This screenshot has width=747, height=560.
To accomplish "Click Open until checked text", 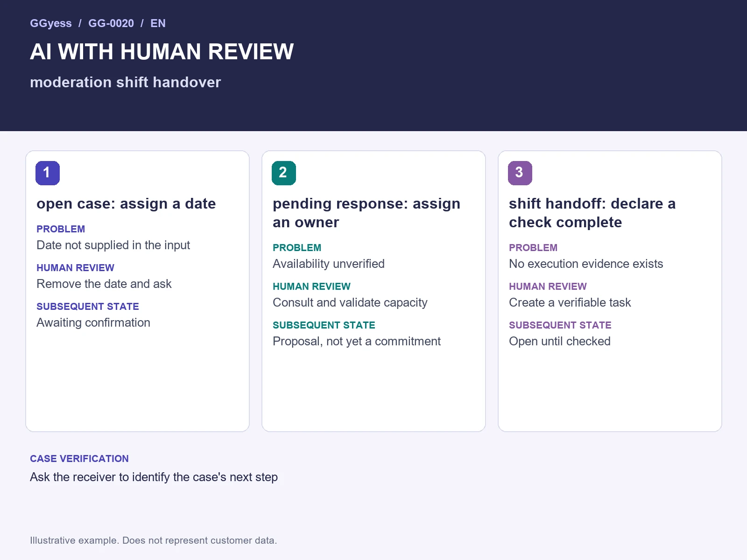I will tap(560, 341).
